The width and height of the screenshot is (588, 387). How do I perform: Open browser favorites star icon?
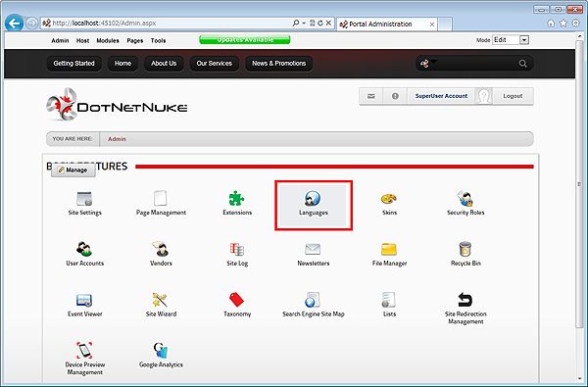(x=563, y=24)
